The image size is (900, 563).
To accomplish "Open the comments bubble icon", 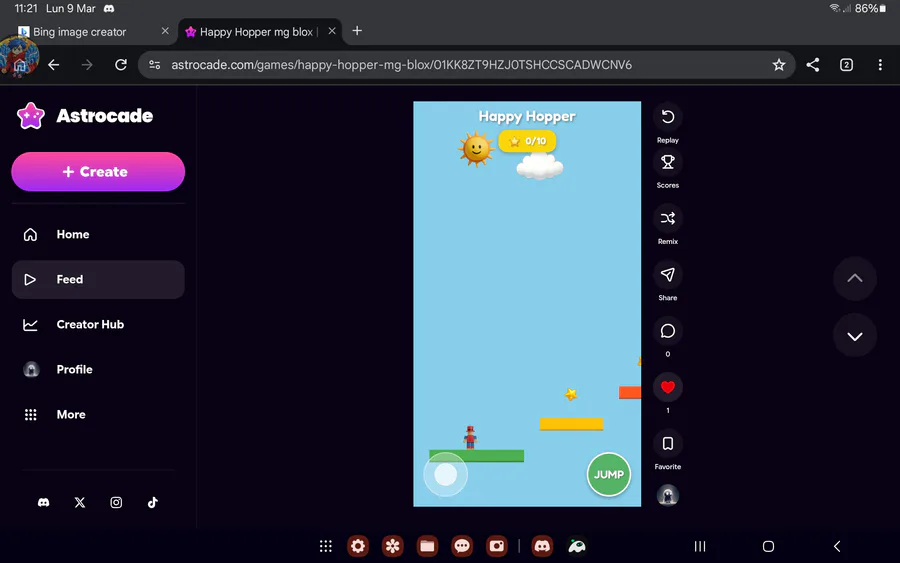I will coord(668,331).
